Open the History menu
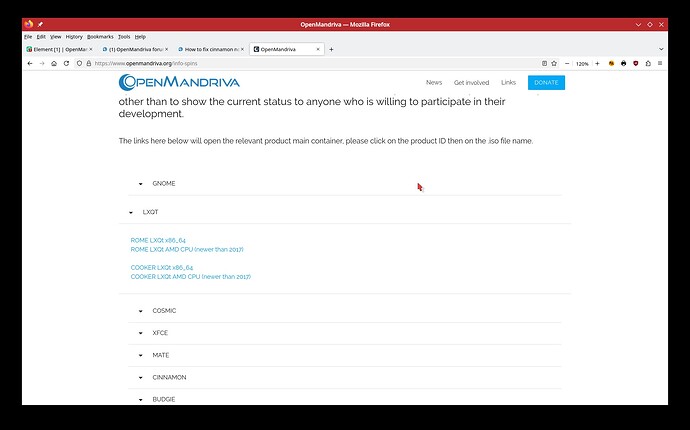The height and width of the screenshot is (430, 690). click(74, 37)
